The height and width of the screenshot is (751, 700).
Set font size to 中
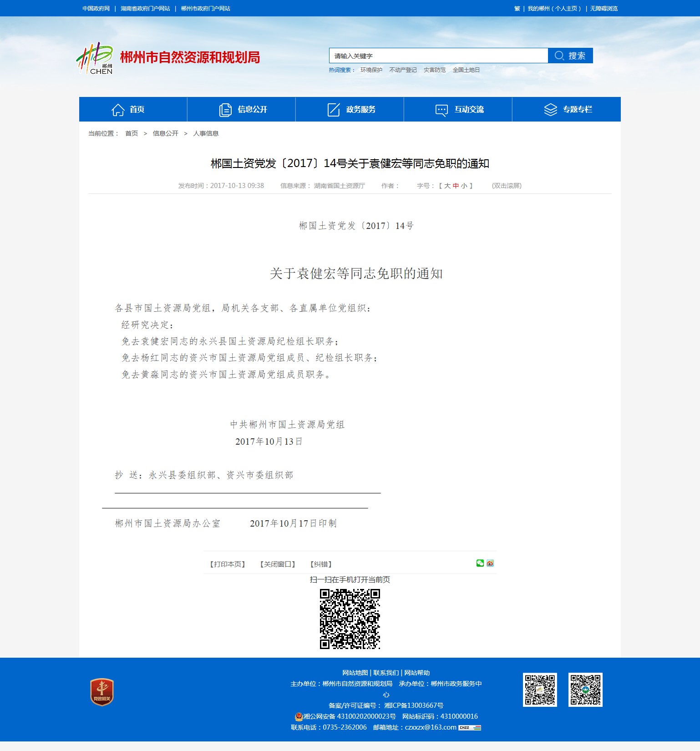456,186
